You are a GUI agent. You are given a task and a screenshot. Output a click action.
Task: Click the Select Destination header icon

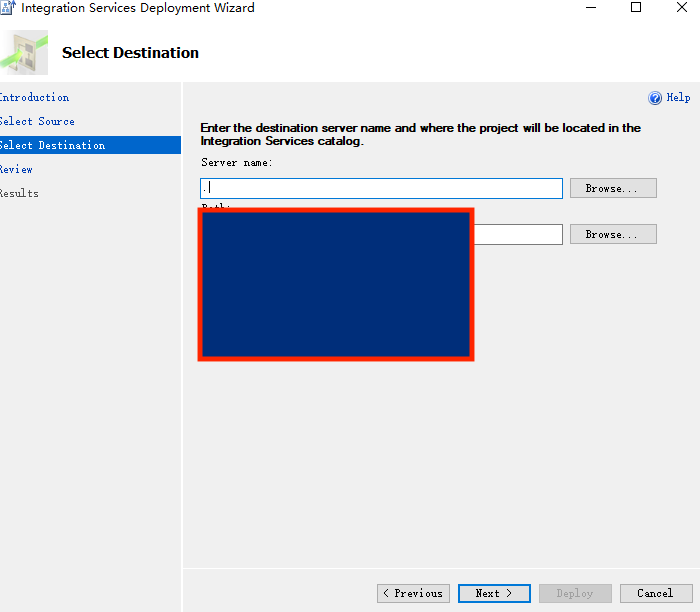[24, 53]
